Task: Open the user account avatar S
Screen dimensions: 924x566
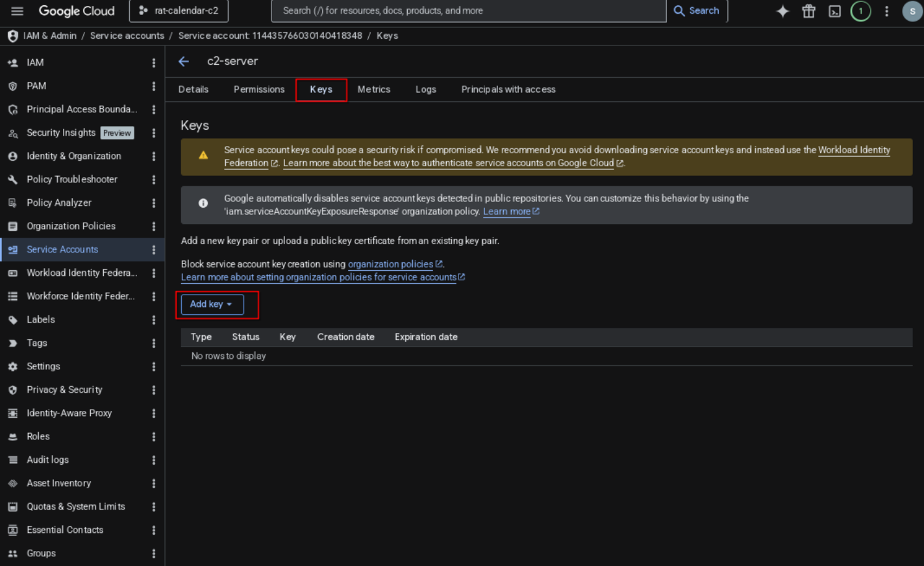Action: (x=912, y=11)
